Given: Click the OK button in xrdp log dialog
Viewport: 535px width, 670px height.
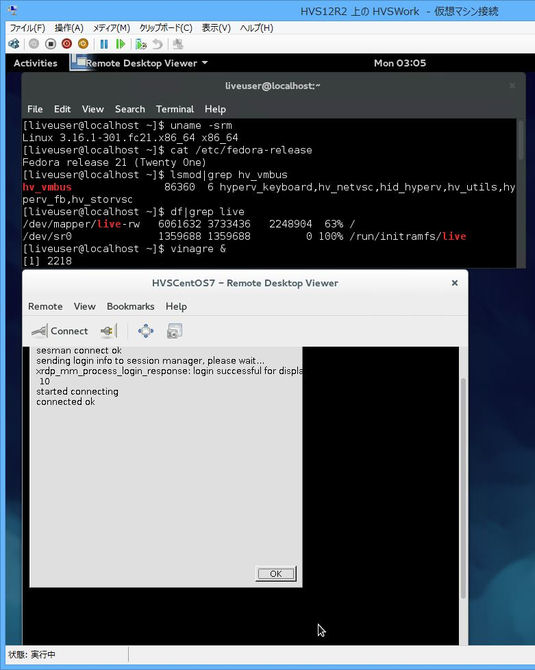Looking at the screenshot, I should tap(276, 573).
